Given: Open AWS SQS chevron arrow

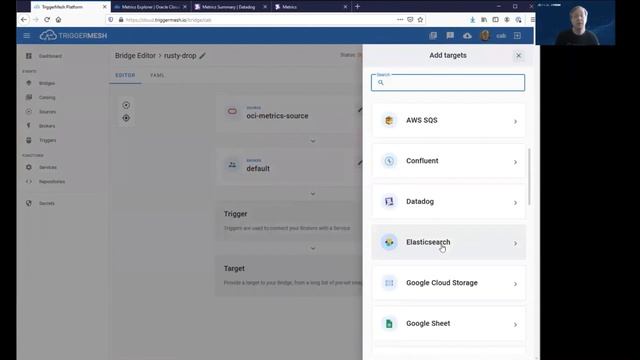Looking at the screenshot, I should pyautogui.click(x=515, y=121).
